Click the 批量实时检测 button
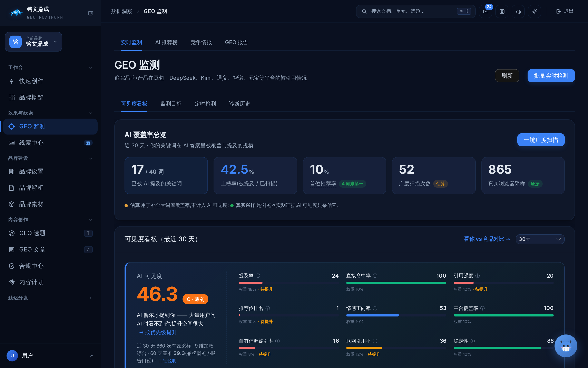Viewport: 588px width, 368px height. pos(551,76)
